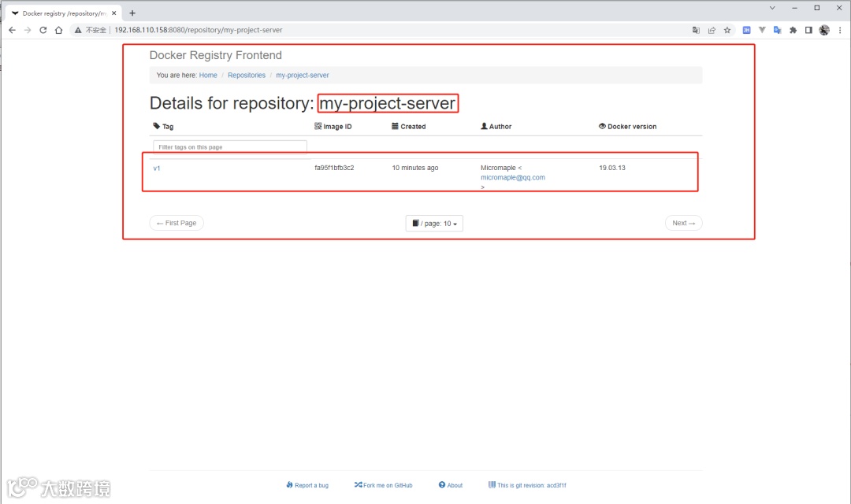
Task: Select the image ID fa95f1bfb3c2
Action: (334, 168)
